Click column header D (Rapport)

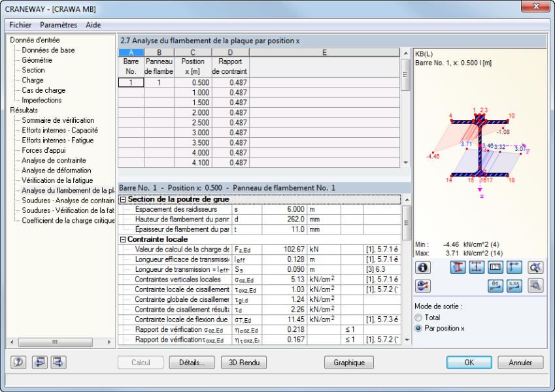230,53
